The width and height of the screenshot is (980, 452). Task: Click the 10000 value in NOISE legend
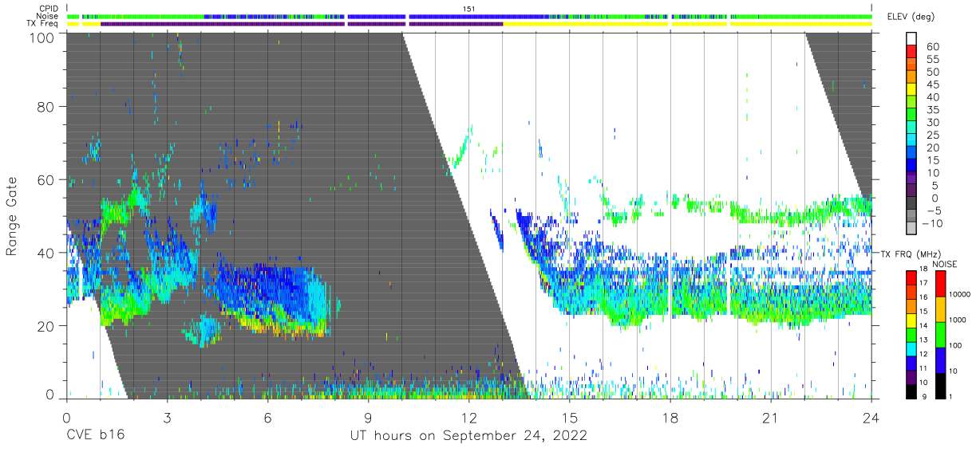click(x=962, y=294)
